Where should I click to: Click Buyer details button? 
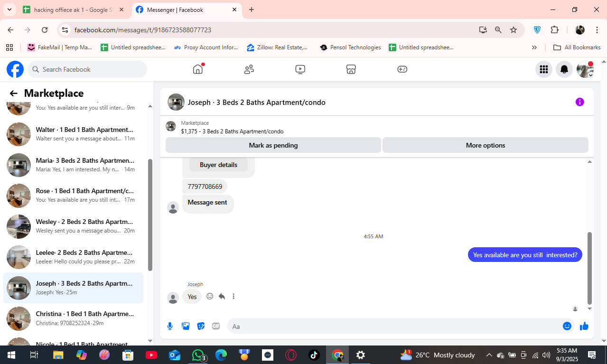point(218,165)
